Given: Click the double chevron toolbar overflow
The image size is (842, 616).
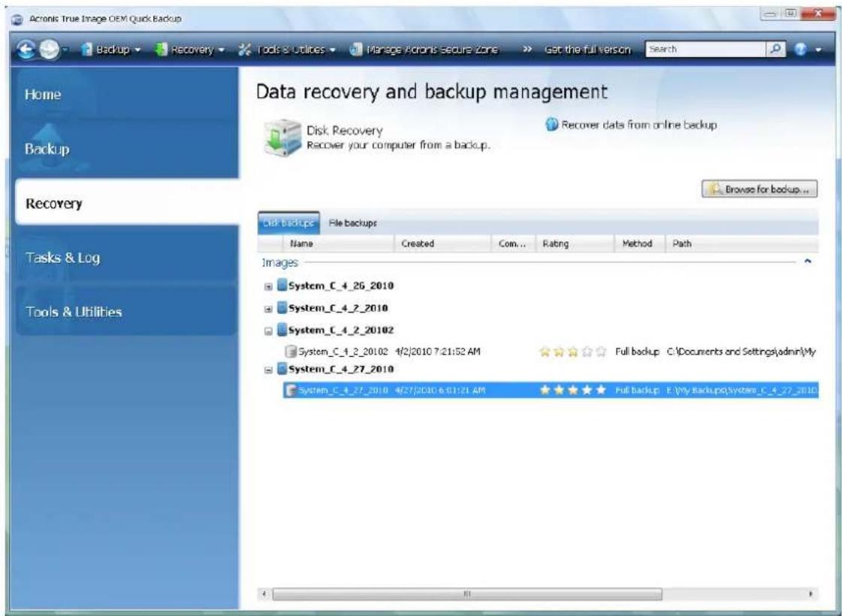Looking at the screenshot, I should [527, 50].
